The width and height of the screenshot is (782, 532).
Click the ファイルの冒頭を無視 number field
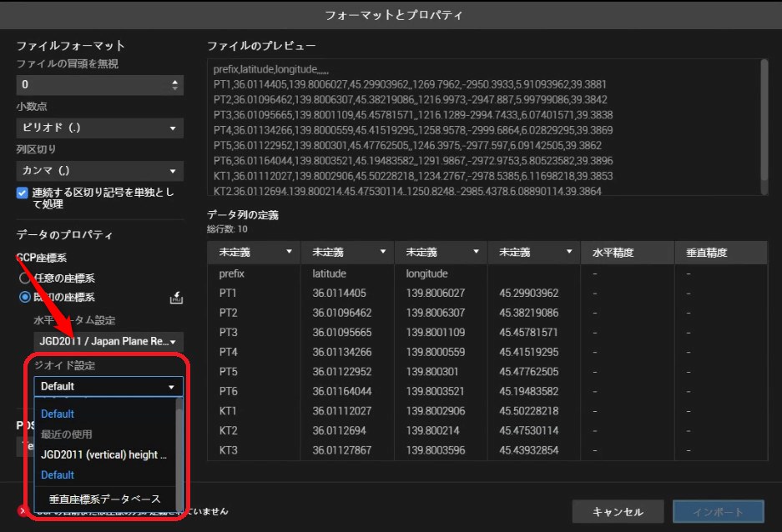[90, 84]
